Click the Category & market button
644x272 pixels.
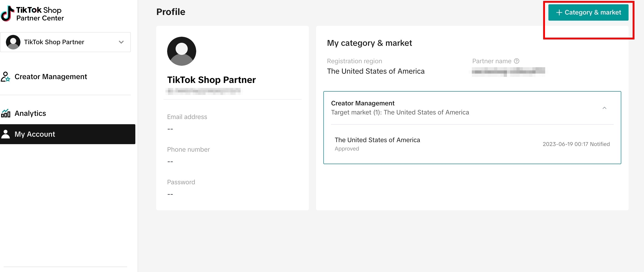click(592, 12)
